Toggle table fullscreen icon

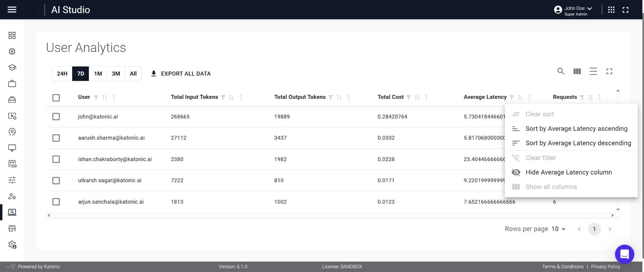click(609, 71)
